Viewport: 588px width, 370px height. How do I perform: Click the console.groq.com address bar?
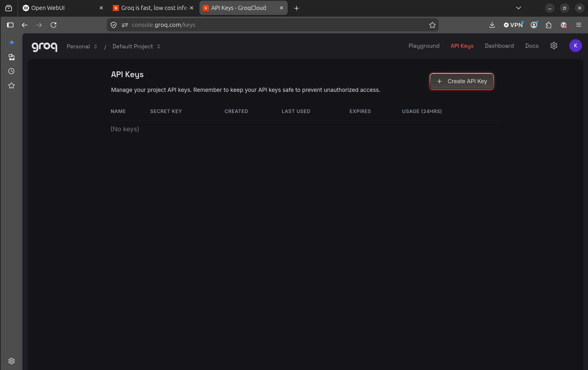[273, 25]
